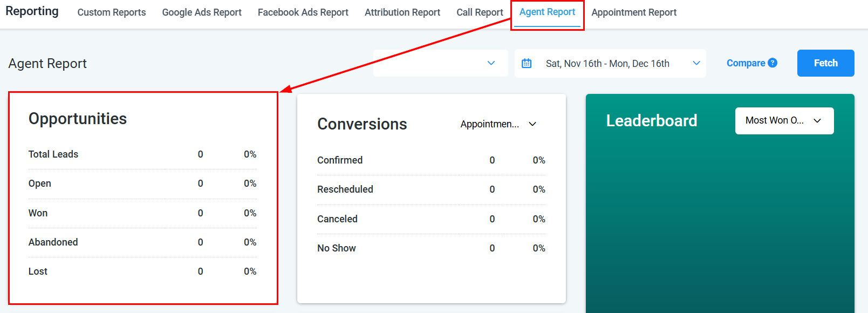Click the help question mark beside Compare
This screenshot has height=313, width=868.
773,63
